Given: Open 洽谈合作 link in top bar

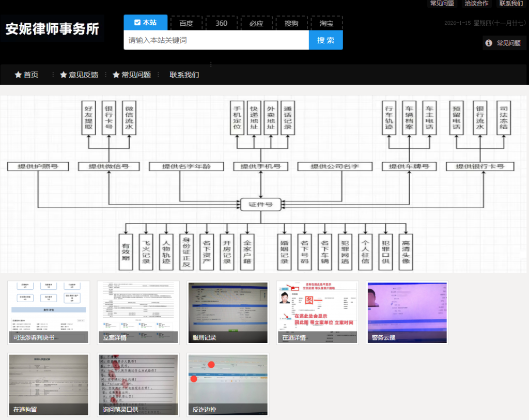Looking at the screenshot, I should coord(476,4).
